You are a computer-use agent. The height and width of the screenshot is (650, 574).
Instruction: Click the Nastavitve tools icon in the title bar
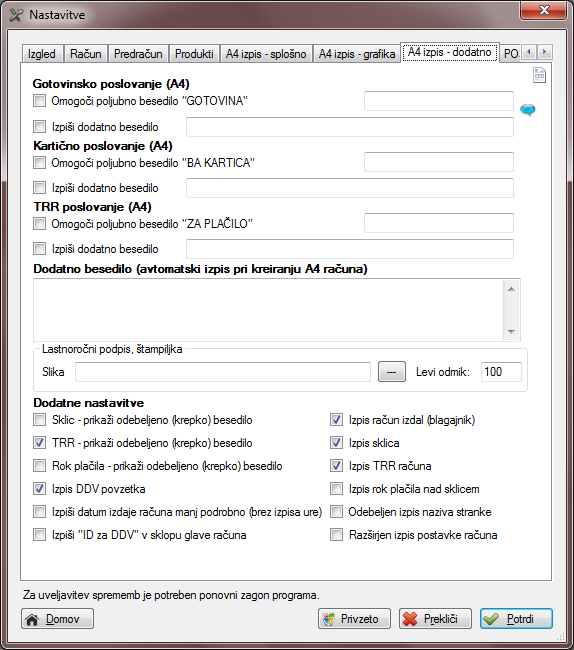point(16,15)
